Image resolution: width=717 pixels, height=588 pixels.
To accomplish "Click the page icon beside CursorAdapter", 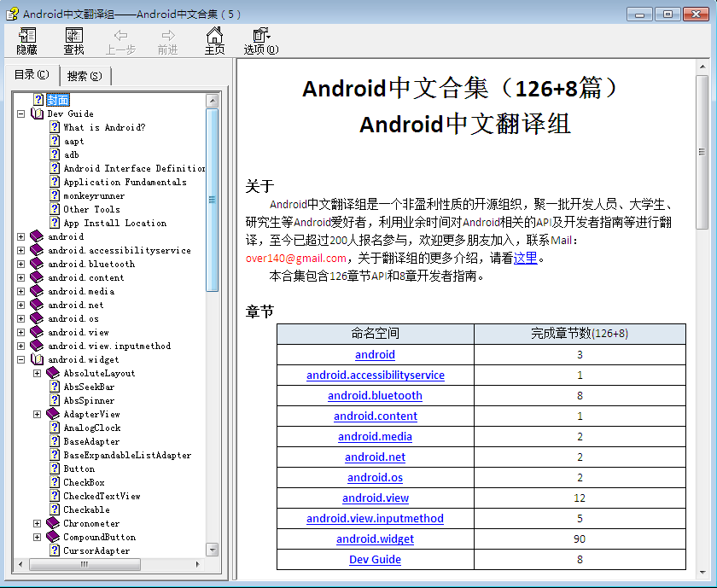I will [55, 550].
